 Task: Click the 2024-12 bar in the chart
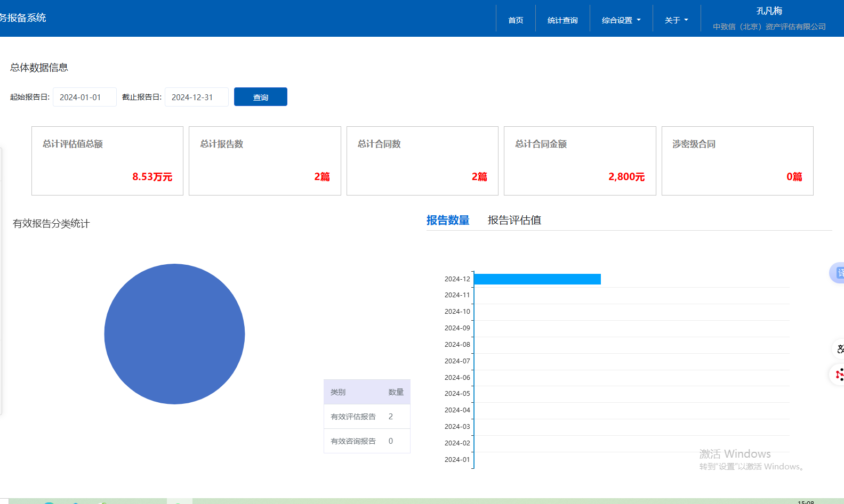(537, 279)
